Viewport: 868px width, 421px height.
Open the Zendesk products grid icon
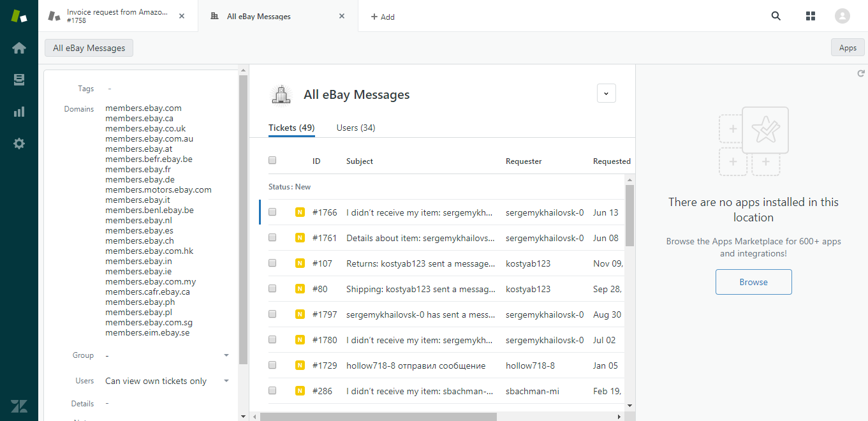point(811,16)
